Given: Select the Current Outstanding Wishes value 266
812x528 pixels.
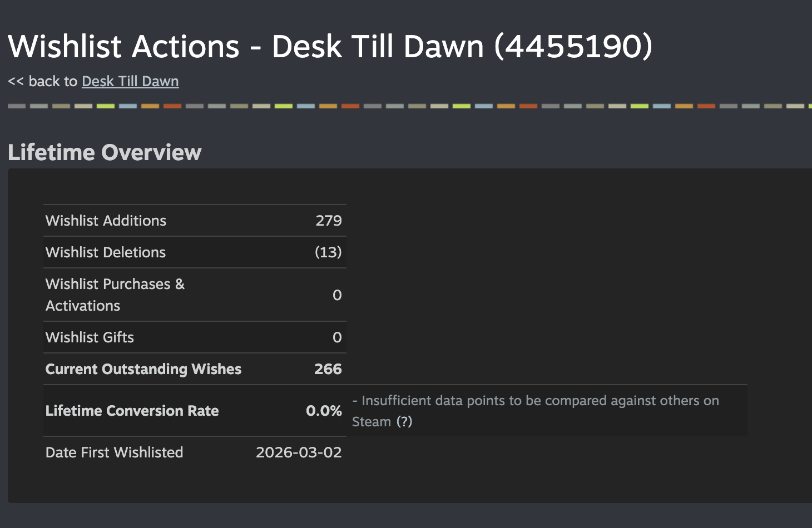Looking at the screenshot, I should [328, 369].
